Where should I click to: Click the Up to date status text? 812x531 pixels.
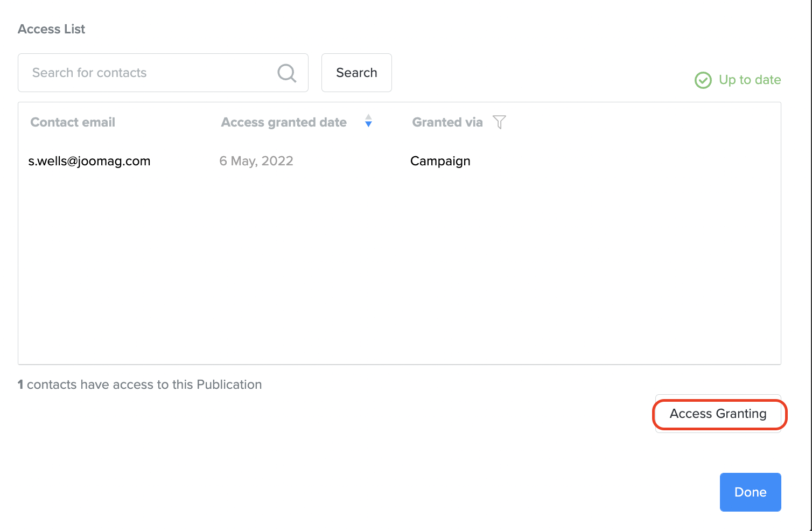coord(750,80)
